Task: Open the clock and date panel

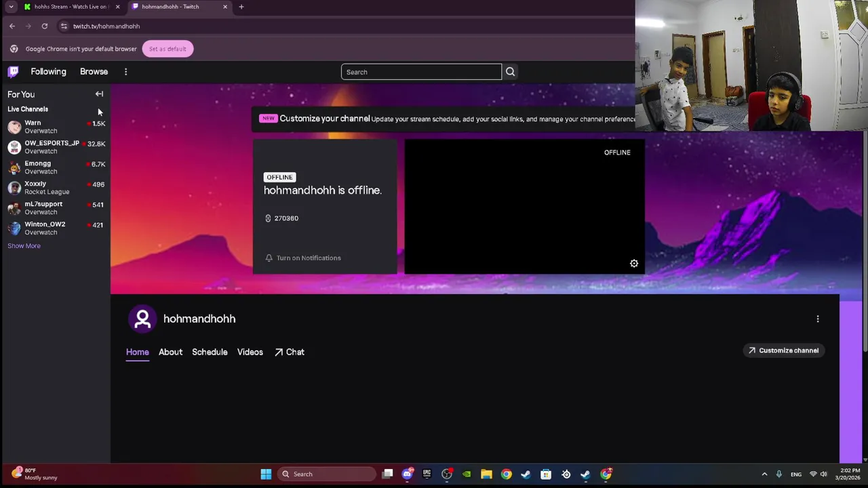Action: pyautogui.click(x=849, y=474)
